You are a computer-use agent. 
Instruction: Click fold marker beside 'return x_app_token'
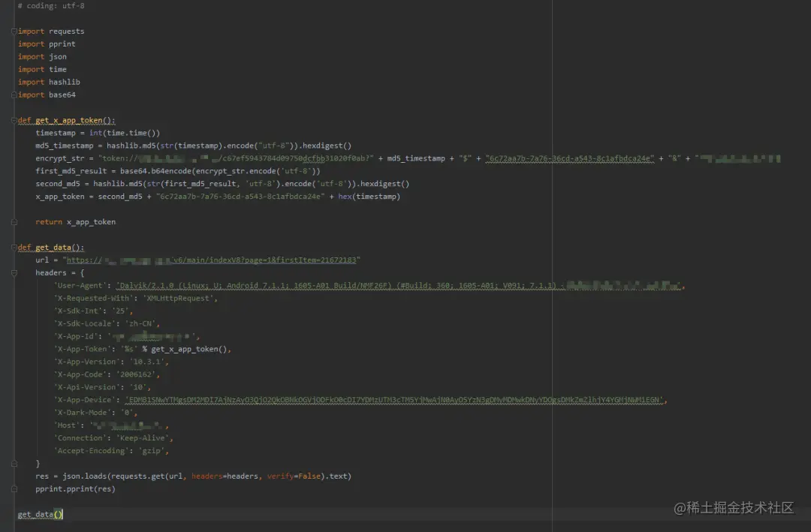coord(14,222)
